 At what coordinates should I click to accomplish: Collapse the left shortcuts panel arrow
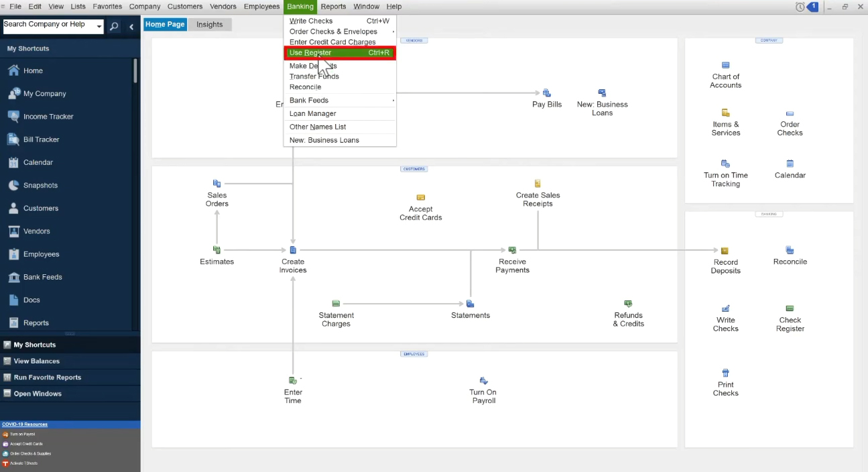tap(131, 27)
